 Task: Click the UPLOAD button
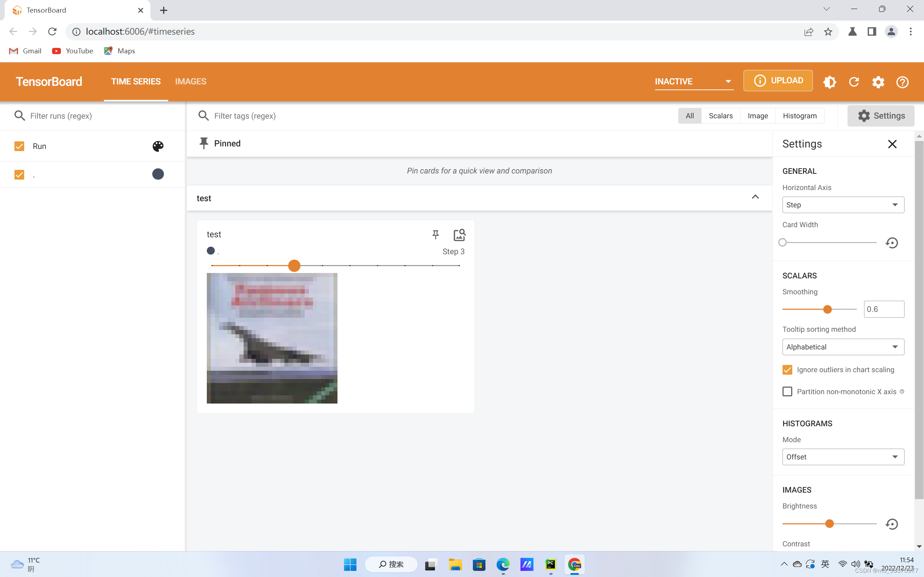[778, 80]
